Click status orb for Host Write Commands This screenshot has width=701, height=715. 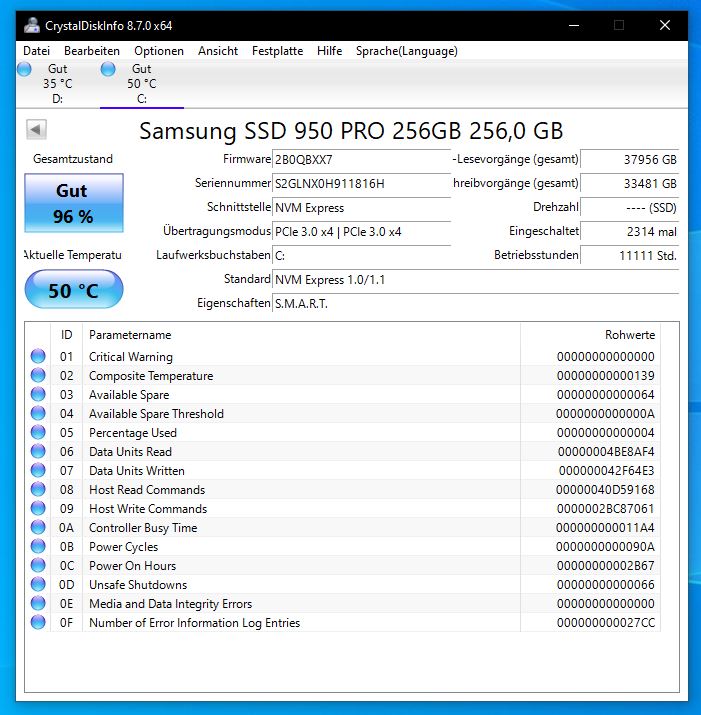pos(38,508)
